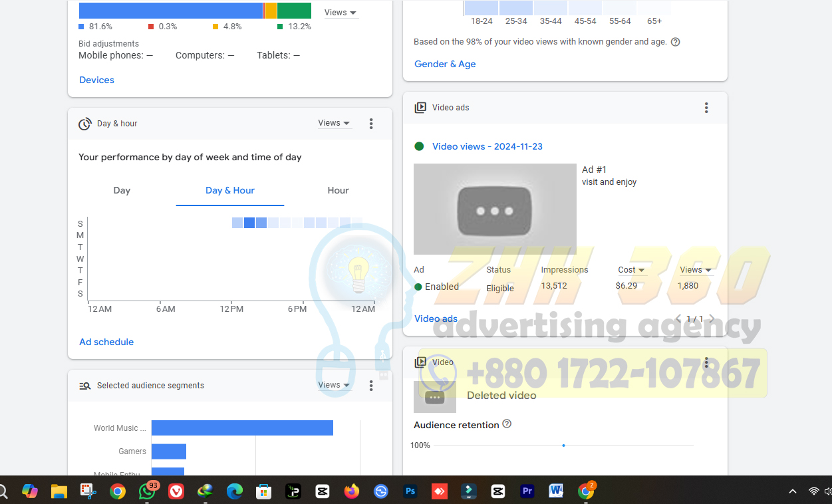This screenshot has height=504, width=832.
Task: Click help icon beside Audience retention
Action: [x=507, y=424]
